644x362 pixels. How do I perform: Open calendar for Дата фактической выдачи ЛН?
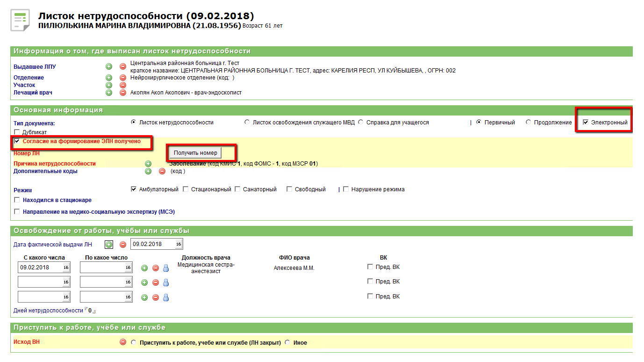(x=179, y=244)
